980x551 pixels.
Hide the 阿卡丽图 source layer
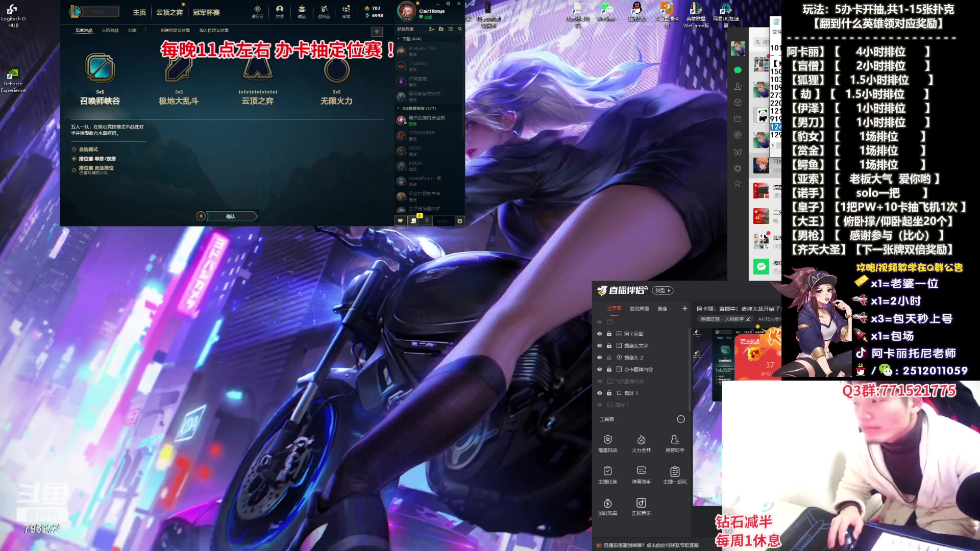point(600,334)
